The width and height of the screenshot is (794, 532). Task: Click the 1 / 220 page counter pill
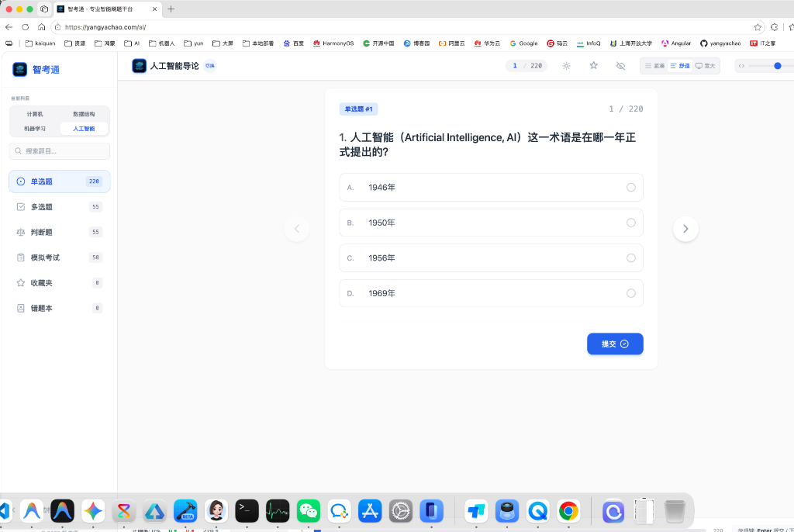coord(526,66)
